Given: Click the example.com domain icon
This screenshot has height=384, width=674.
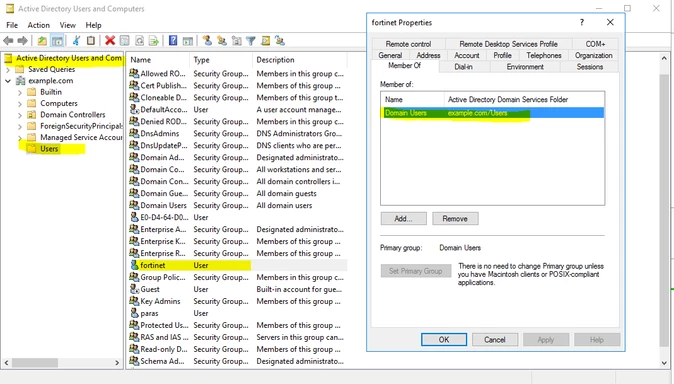Looking at the screenshot, I should (x=21, y=81).
